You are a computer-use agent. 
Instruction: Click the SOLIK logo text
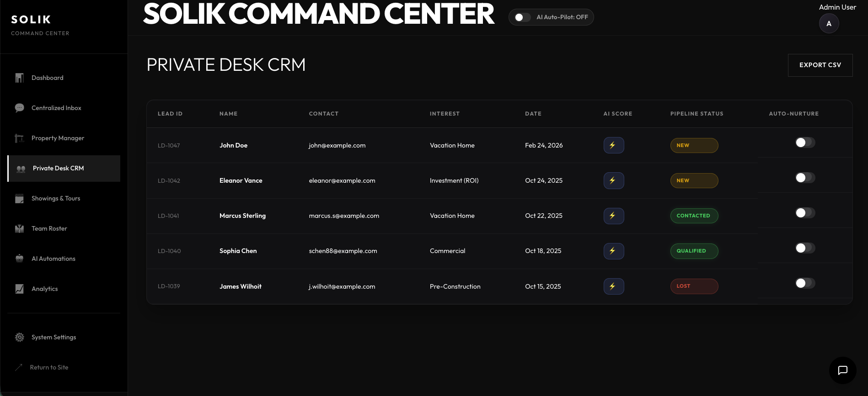coord(31,20)
